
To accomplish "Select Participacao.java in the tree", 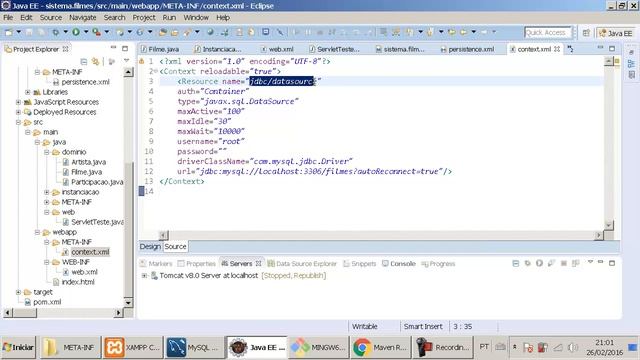I will [97, 182].
